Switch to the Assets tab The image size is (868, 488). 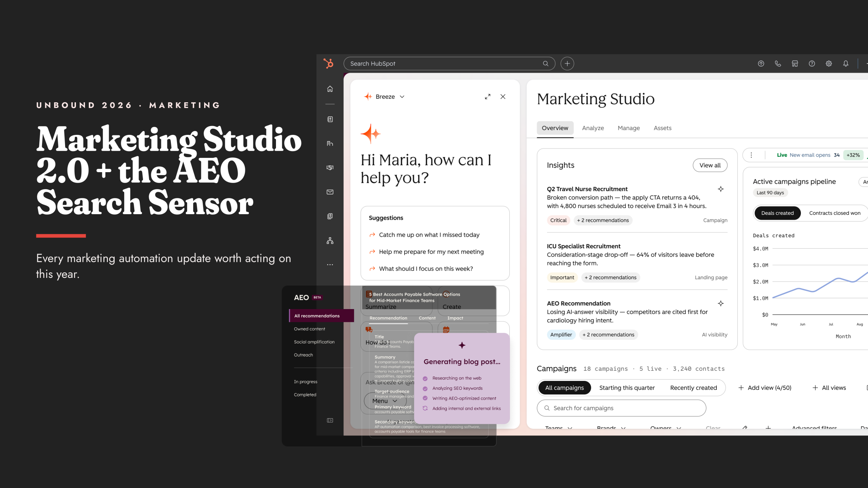pyautogui.click(x=663, y=128)
